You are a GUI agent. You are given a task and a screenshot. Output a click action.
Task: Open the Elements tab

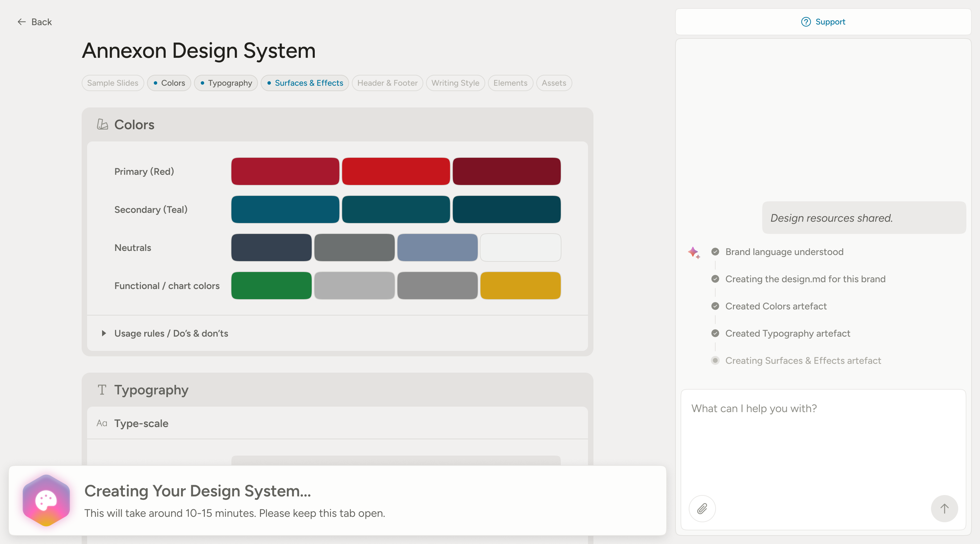click(x=510, y=83)
